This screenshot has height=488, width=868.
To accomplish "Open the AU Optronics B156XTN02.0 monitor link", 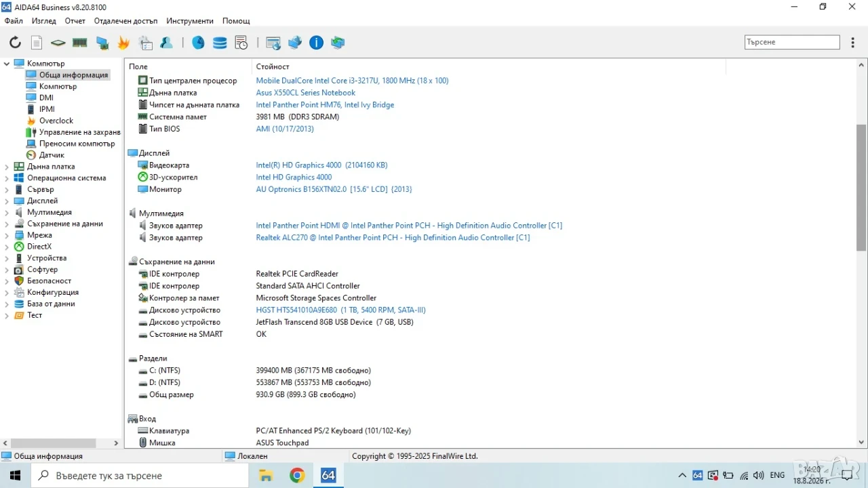I will 334,189.
